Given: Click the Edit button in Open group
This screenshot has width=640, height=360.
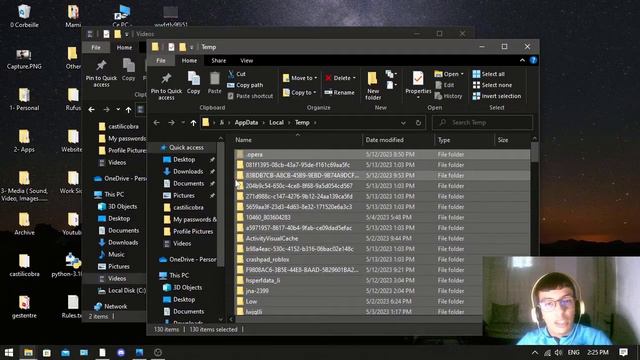Looking at the screenshot, I should pyautogui.click(x=444, y=85).
